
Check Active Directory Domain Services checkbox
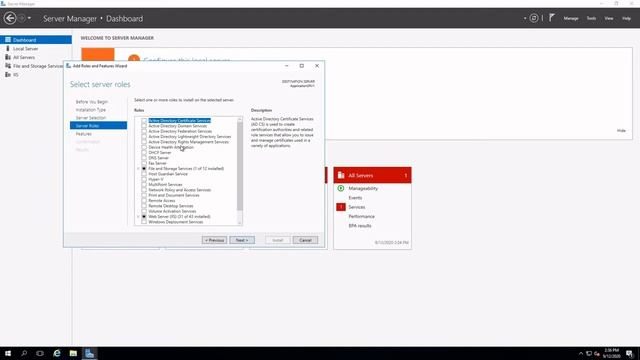144,126
